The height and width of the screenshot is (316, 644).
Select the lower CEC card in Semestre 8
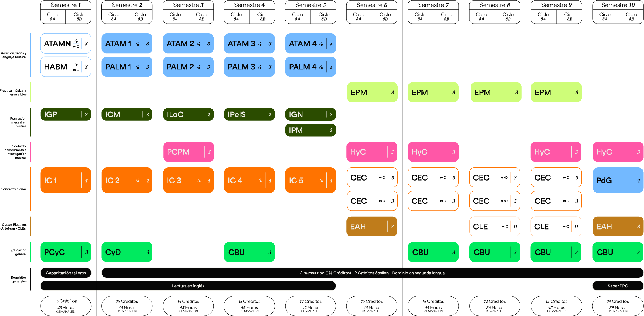click(x=495, y=201)
